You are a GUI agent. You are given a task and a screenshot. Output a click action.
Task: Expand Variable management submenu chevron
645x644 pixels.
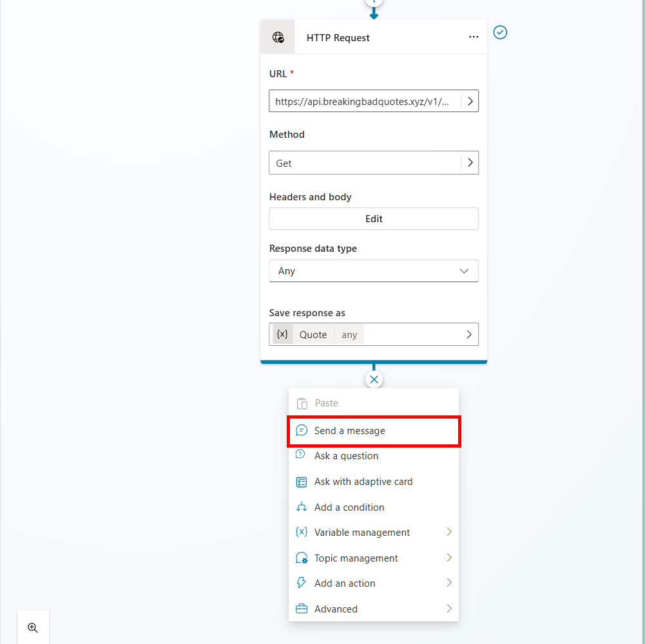coord(448,532)
